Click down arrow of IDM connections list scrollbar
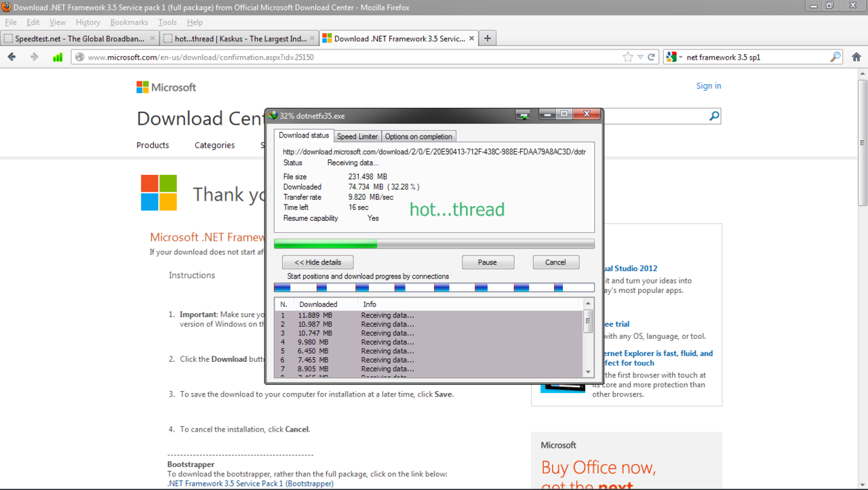Image resolution: width=868 pixels, height=490 pixels. (588, 372)
